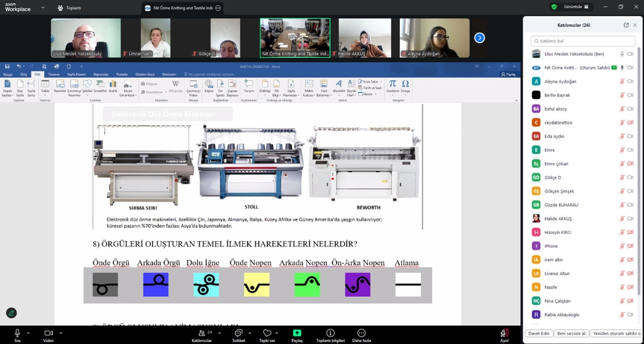The image size is (644, 344).
Task: Click the green Paylaş share screen icon
Action: 297,333
